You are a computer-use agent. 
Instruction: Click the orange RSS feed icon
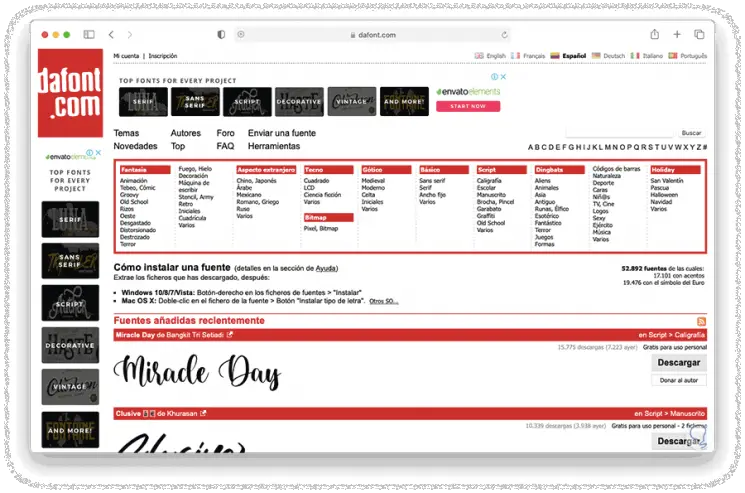point(702,320)
